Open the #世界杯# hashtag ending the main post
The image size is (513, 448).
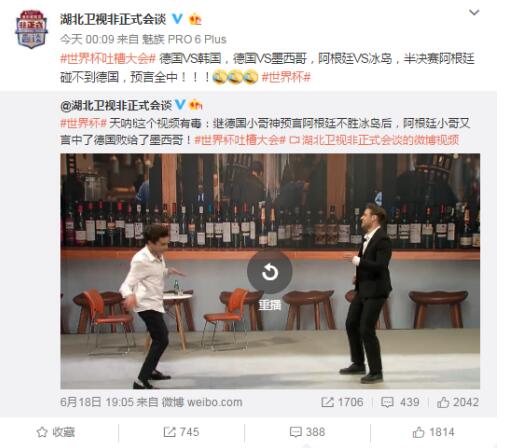pyautogui.click(x=286, y=77)
